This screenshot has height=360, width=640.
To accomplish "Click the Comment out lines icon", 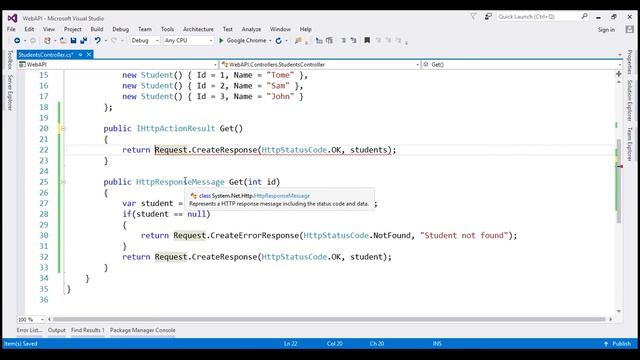I will 319,40.
